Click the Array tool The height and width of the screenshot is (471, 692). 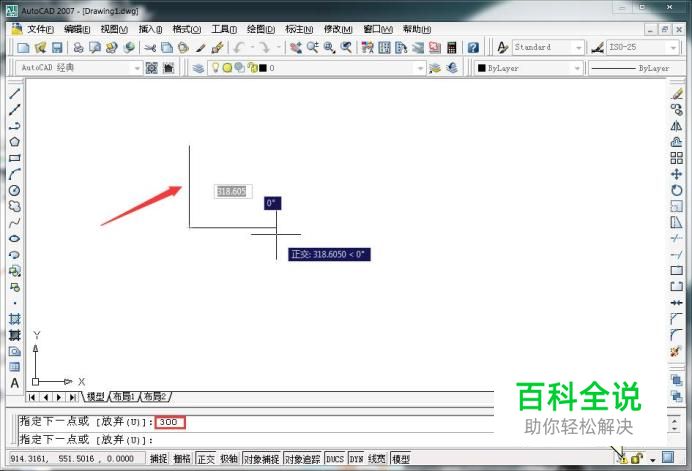click(x=677, y=158)
